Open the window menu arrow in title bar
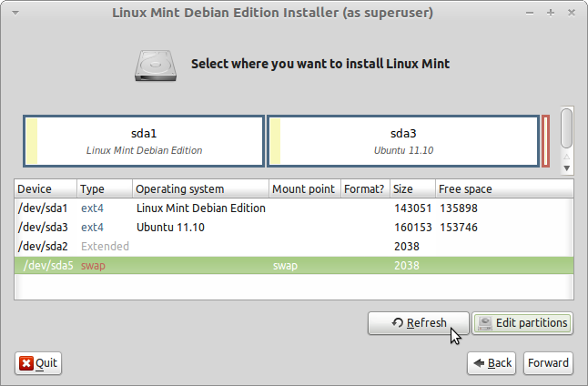This screenshot has height=386, width=588. tap(15, 13)
